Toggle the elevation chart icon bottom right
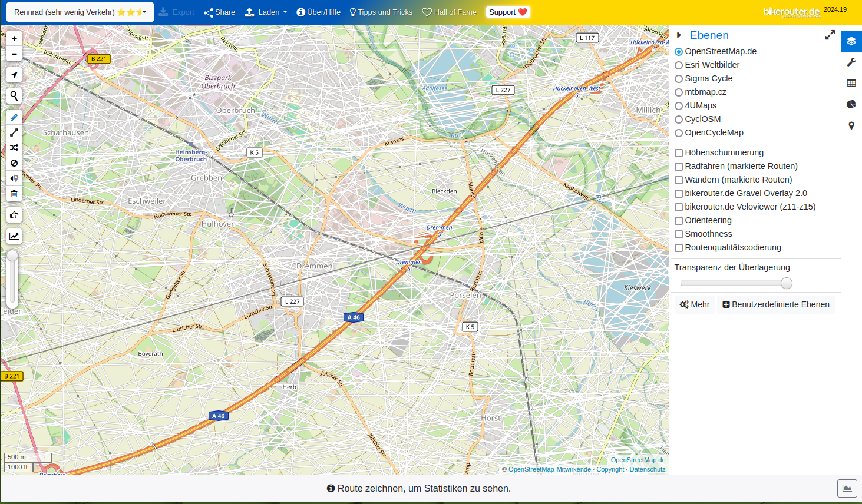Screen dimensions: 862x504 tap(847, 488)
